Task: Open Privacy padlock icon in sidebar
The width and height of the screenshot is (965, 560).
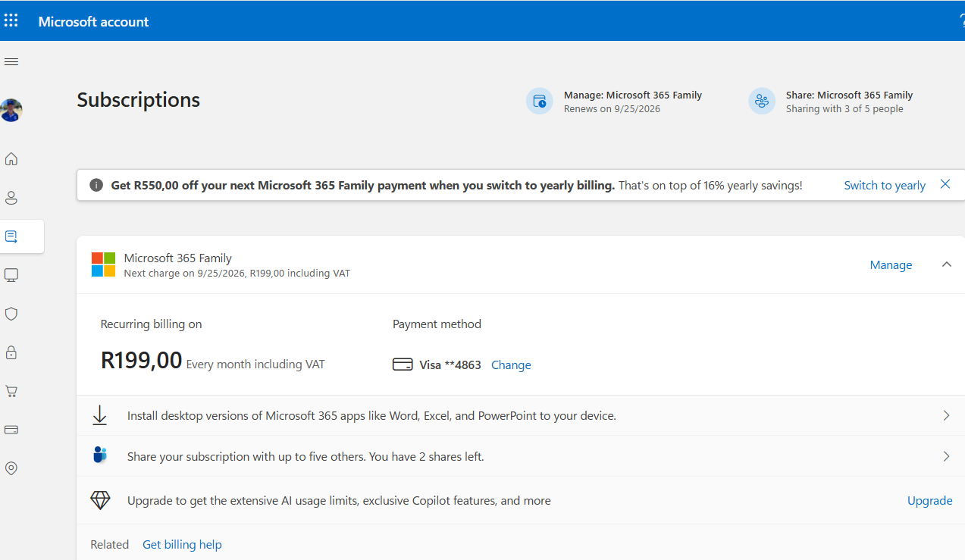Action: click(x=11, y=352)
